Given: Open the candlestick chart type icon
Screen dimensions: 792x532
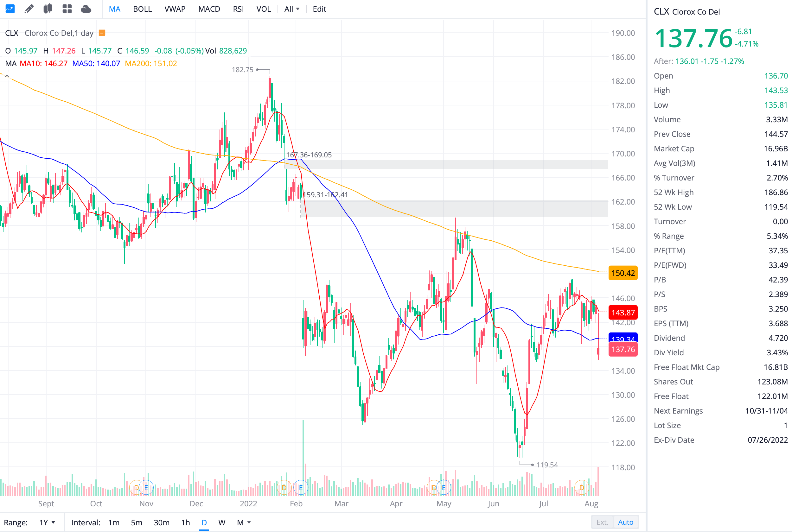Looking at the screenshot, I should coord(48,9).
